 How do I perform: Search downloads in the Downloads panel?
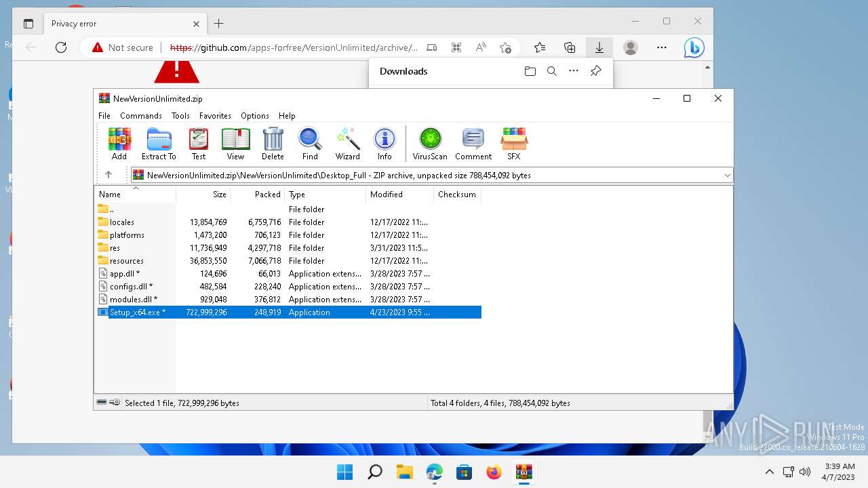coord(552,71)
